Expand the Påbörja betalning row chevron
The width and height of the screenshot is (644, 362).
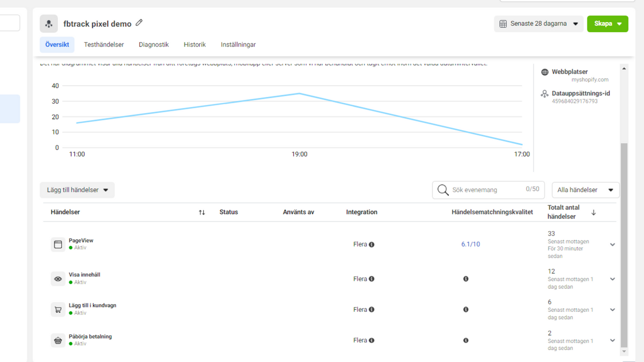(612, 340)
